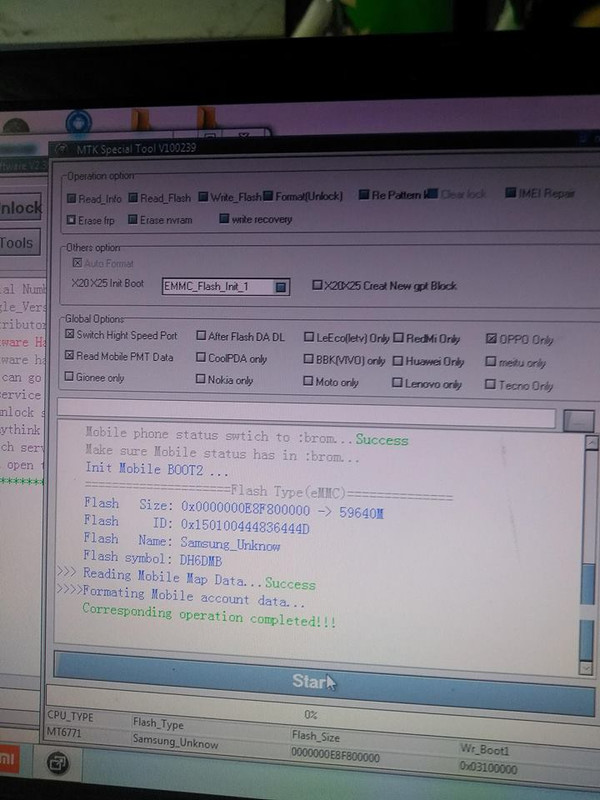The image size is (600, 800).
Task: Check the write recovery option
Action: pos(224,218)
